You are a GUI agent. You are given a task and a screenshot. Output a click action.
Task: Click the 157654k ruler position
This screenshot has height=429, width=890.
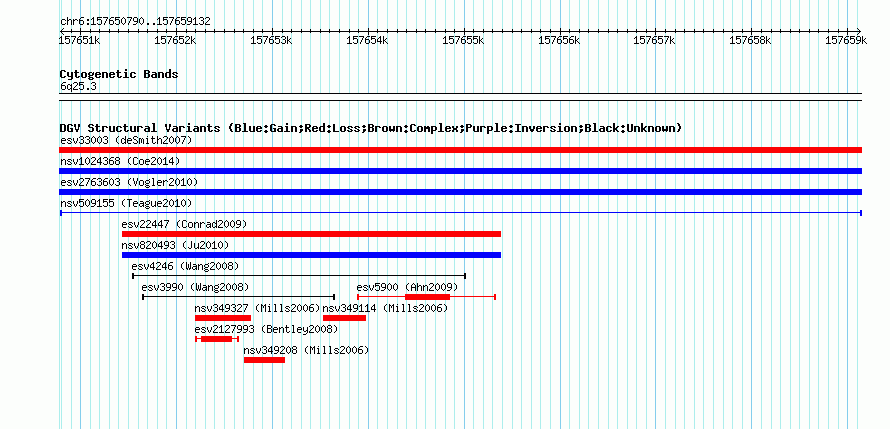[367, 40]
